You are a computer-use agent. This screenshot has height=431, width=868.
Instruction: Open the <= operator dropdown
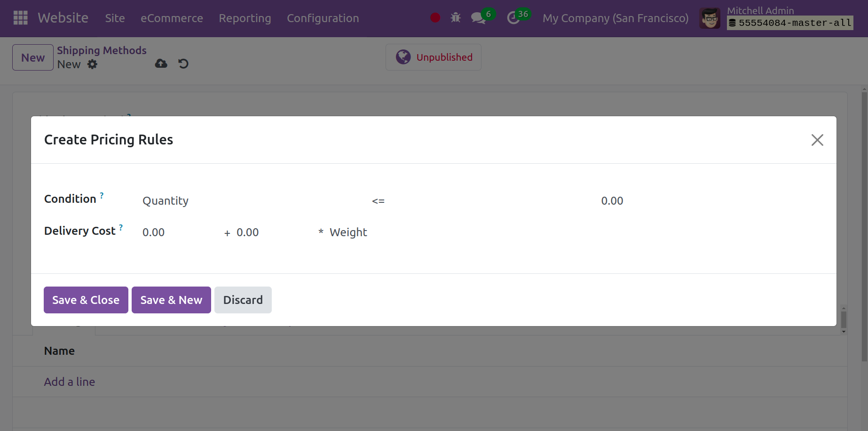[378, 201]
